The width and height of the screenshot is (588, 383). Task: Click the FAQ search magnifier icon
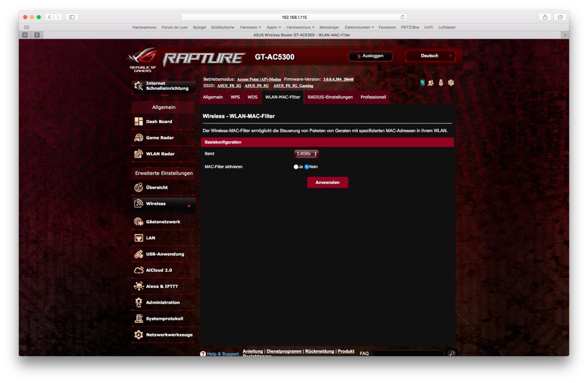click(x=451, y=354)
